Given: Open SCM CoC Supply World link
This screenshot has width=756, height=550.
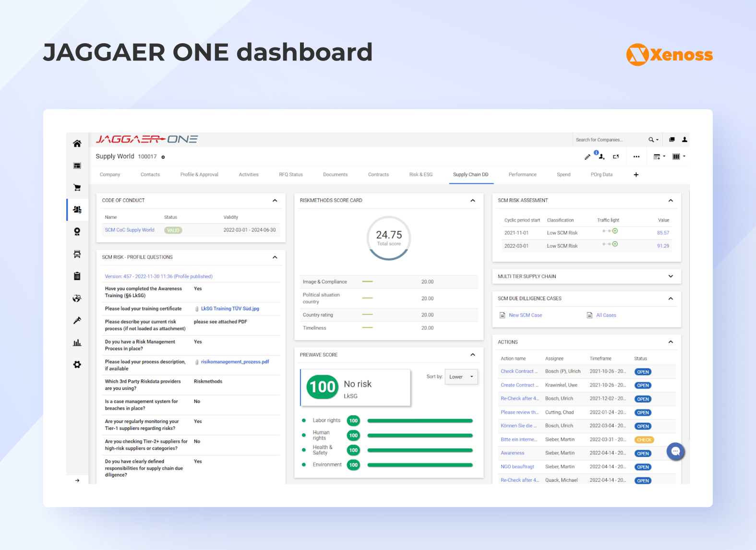Looking at the screenshot, I should [130, 230].
